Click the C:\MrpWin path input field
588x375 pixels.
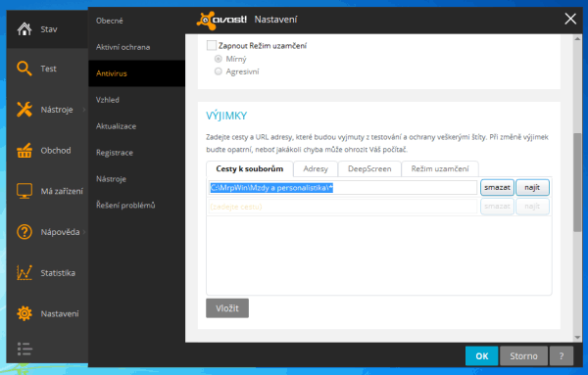[x=343, y=188]
